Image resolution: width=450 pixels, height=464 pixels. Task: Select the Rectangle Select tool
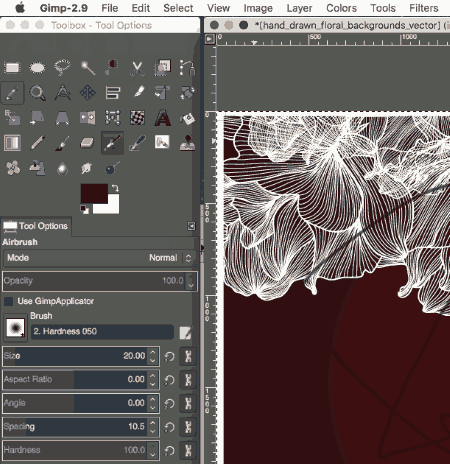tap(12, 68)
